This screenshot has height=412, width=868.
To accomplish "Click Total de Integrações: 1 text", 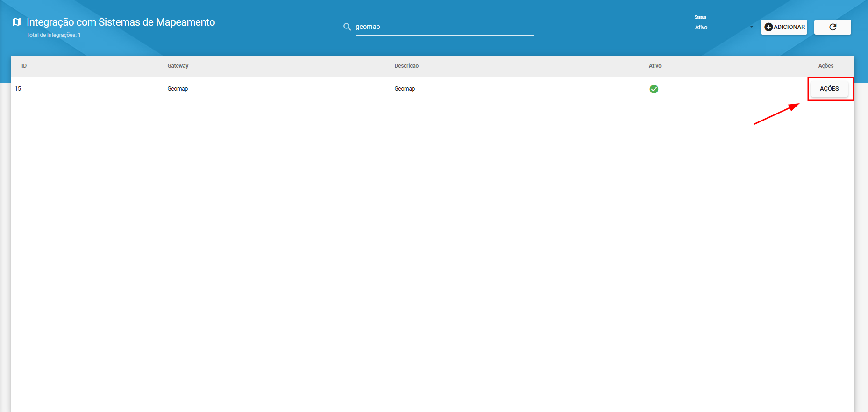I will [54, 35].
